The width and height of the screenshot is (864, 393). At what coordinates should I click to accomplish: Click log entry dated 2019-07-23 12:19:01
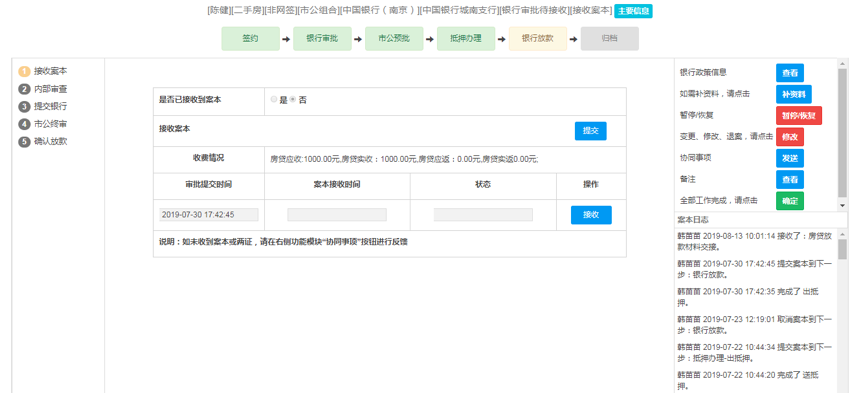[x=754, y=325]
